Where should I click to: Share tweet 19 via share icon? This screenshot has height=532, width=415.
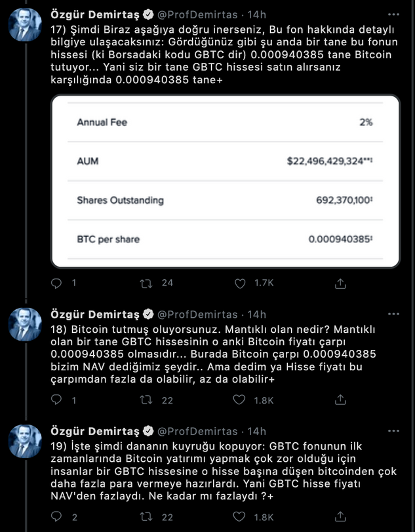(340, 517)
